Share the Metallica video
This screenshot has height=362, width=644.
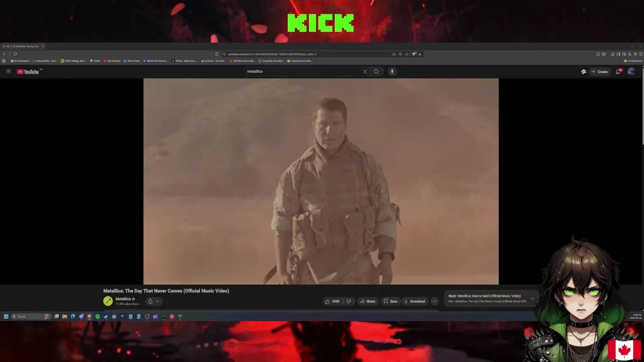click(367, 301)
